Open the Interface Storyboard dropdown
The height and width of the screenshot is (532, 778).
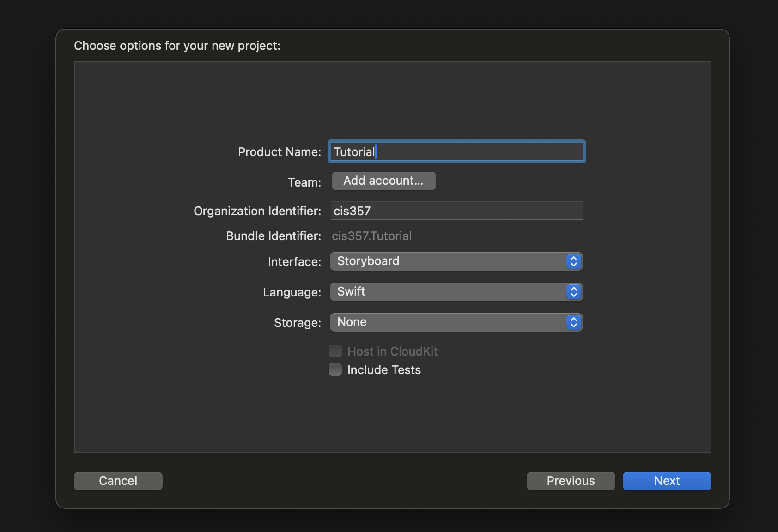point(456,261)
